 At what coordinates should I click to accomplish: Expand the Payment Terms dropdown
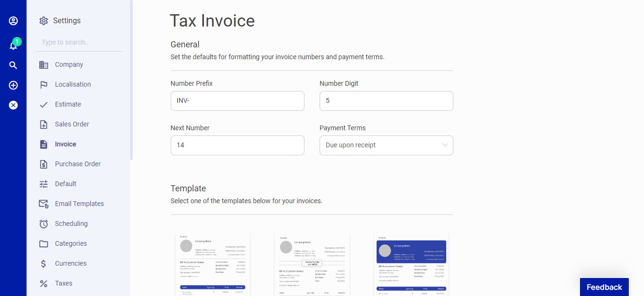[x=386, y=145]
